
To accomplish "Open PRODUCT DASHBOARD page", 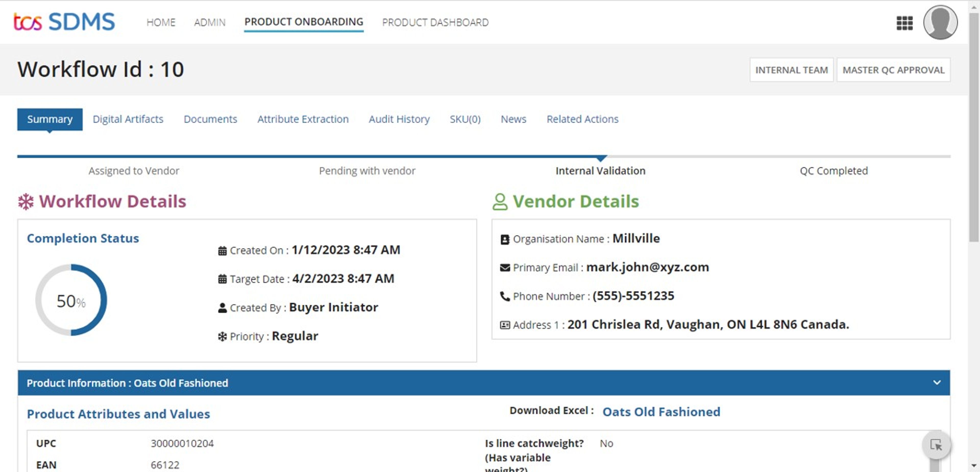I will 435,22.
